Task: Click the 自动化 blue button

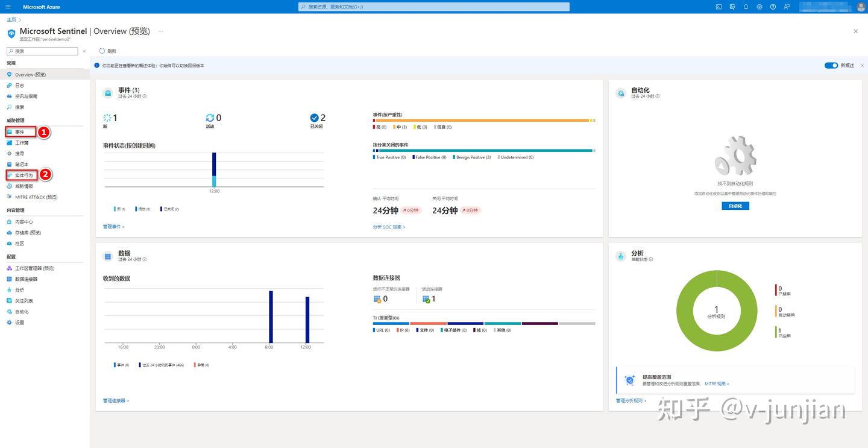Action: coord(735,206)
